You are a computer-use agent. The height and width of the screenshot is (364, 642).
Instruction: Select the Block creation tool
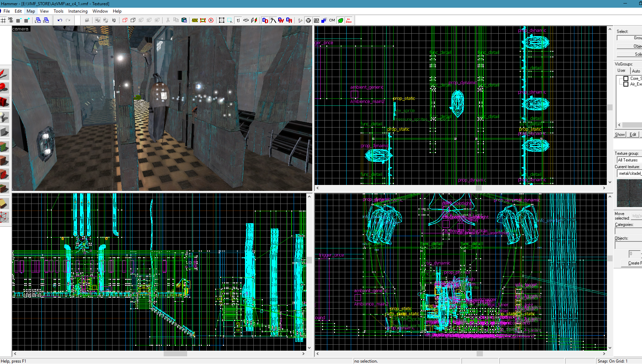coord(4,132)
